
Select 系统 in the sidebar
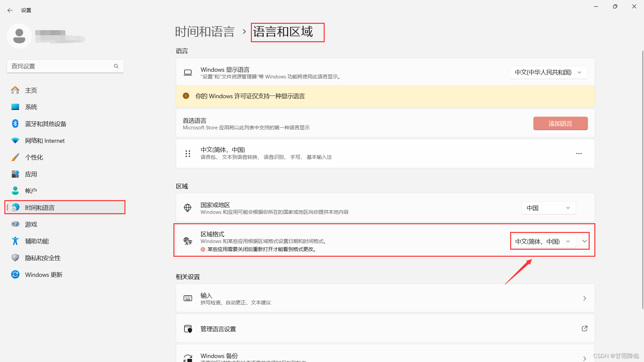click(65, 107)
